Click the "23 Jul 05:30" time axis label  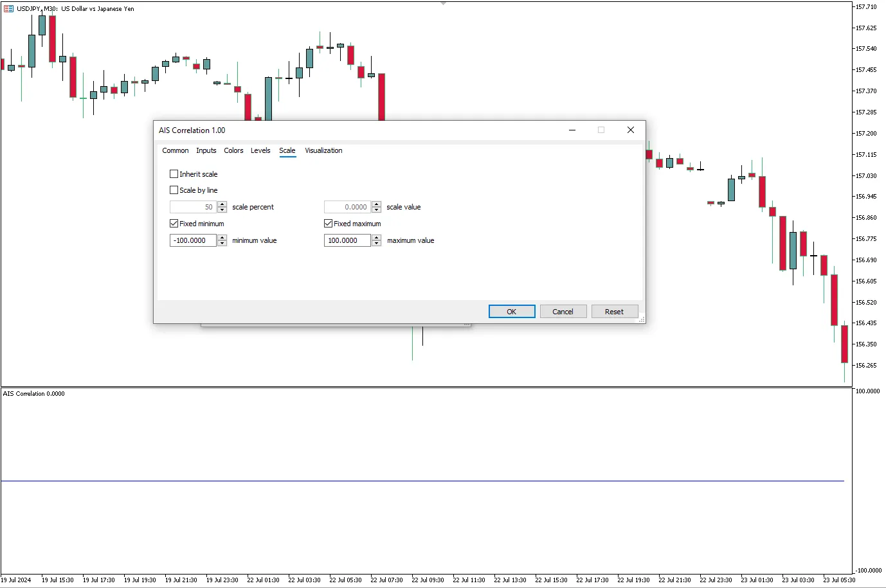pos(839,580)
